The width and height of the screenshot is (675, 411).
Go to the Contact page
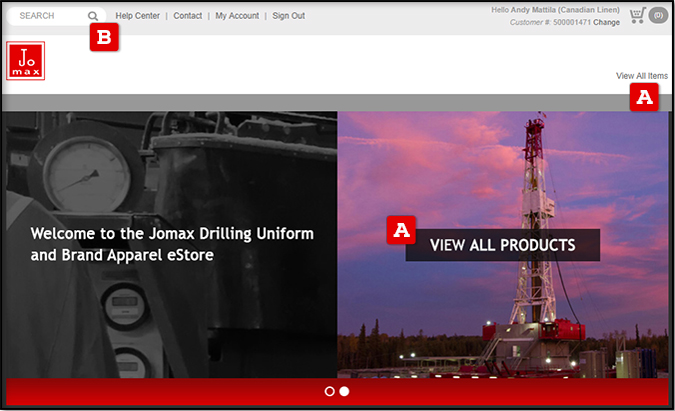(187, 16)
